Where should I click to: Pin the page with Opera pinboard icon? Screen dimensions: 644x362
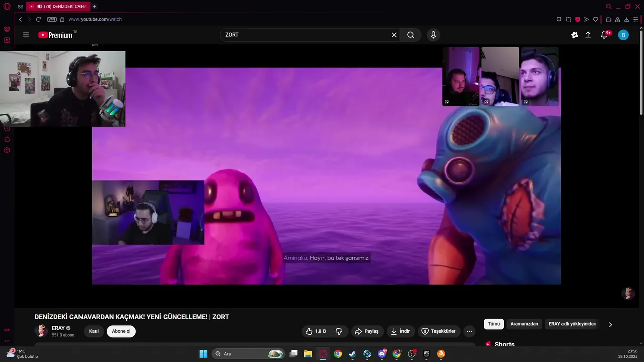[559, 19]
